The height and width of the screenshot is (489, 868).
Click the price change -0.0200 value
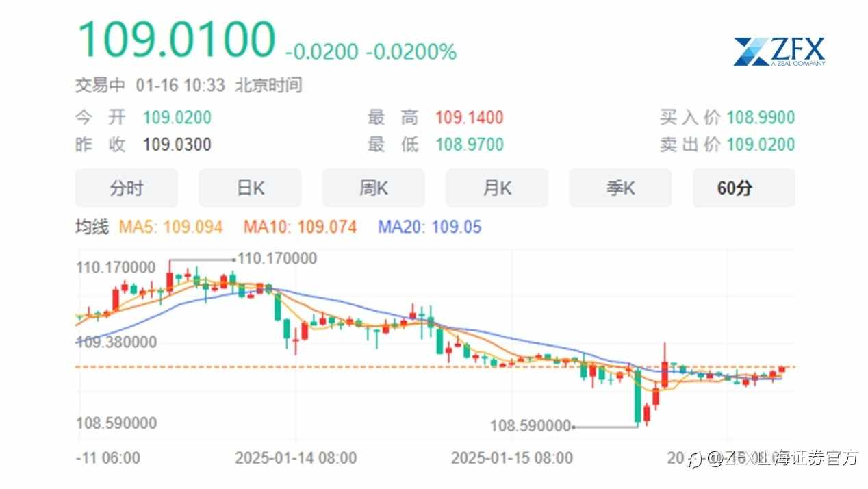(322, 52)
